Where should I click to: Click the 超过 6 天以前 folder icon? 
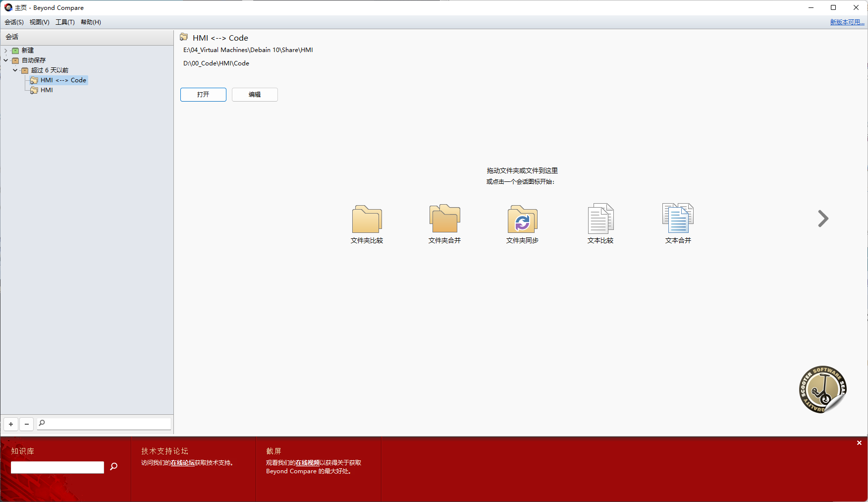(x=25, y=70)
